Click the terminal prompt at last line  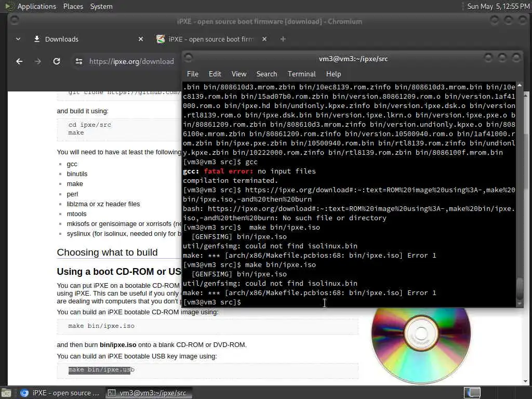click(212, 302)
